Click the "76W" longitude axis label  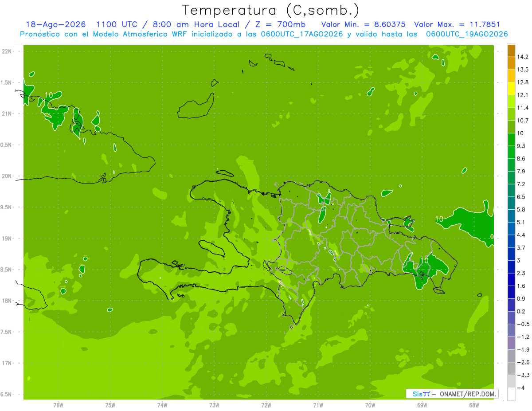coord(58,405)
